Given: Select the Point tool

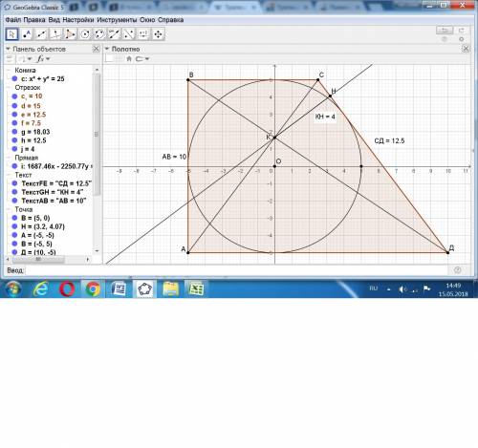Looking at the screenshot, I should pos(27,34).
